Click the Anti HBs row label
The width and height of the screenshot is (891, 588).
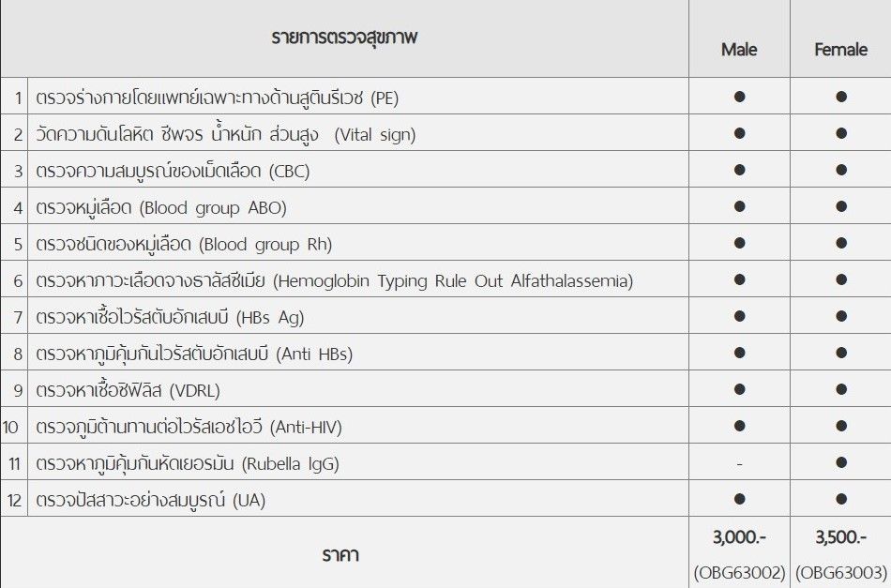[x=194, y=354]
